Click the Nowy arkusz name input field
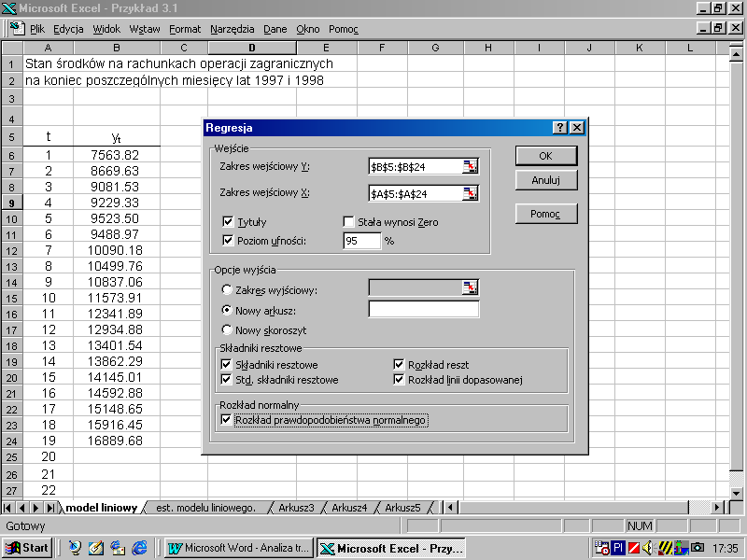The image size is (747, 560). 423,310
